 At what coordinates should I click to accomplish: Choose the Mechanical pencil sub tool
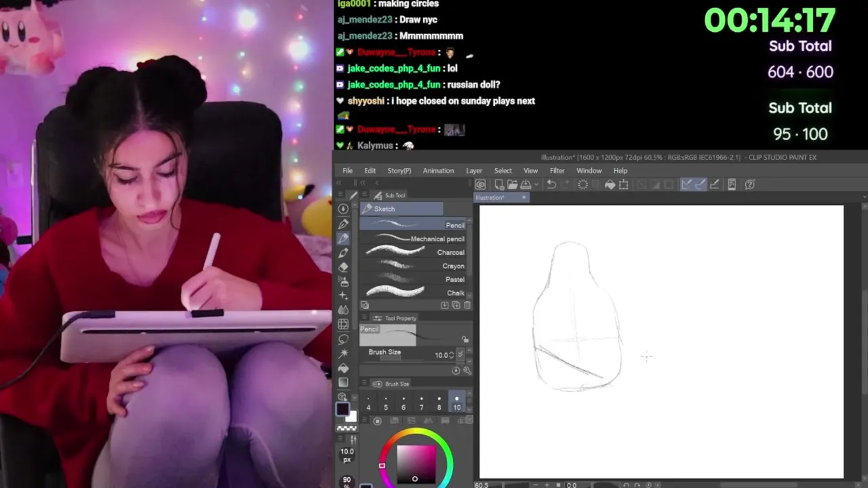coord(413,239)
